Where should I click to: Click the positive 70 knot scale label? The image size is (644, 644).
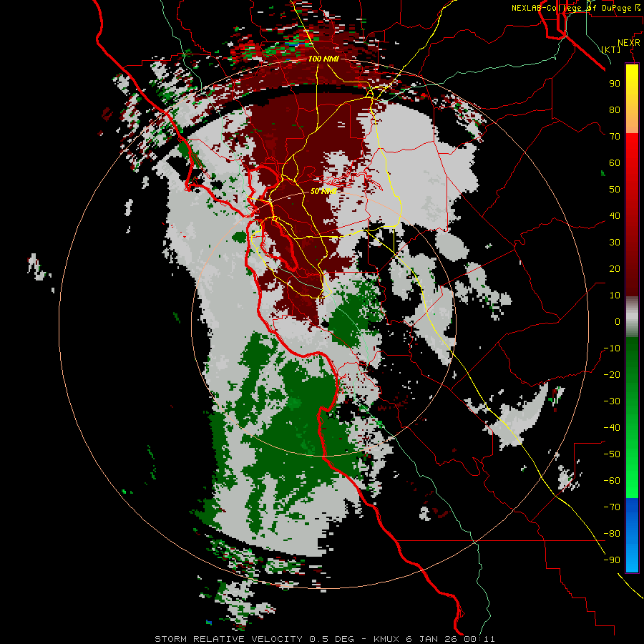pyautogui.click(x=615, y=137)
